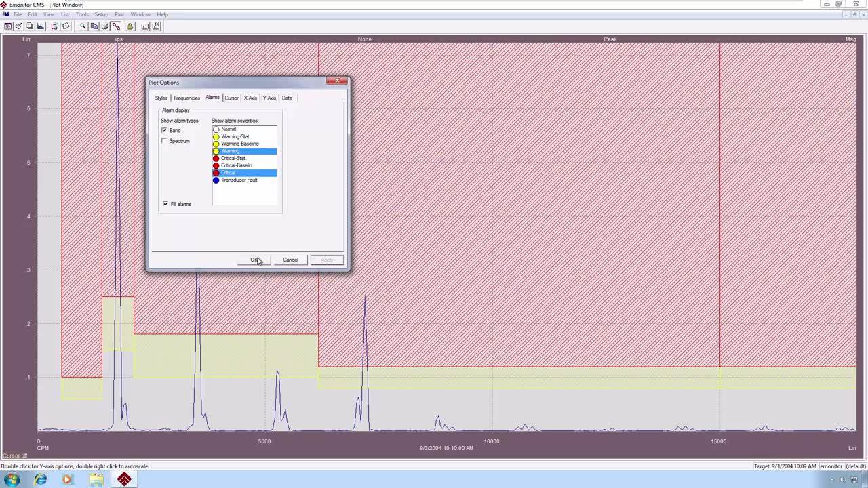Click the spectrum plot toolbar icon
Viewport: 868px width, 488px height.
(41, 26)
